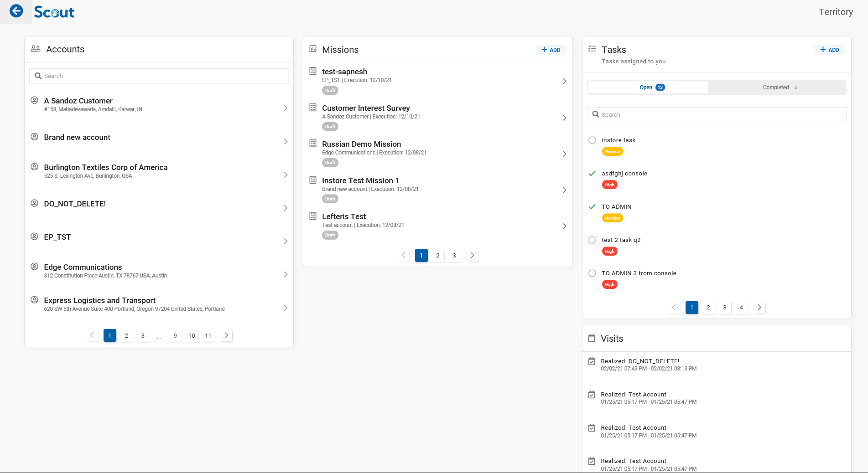Check off 'TO ADMIN 3 from console' task

coord(592,273)
